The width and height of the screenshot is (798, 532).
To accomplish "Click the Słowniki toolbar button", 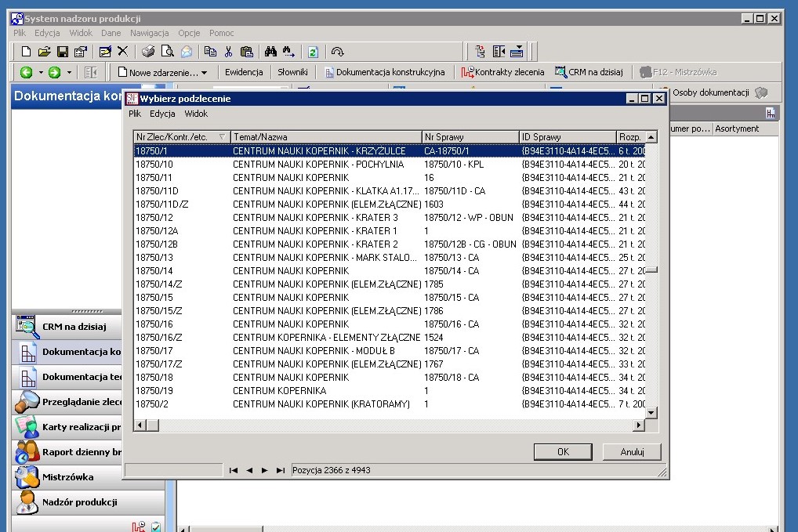I will point(292,72).
